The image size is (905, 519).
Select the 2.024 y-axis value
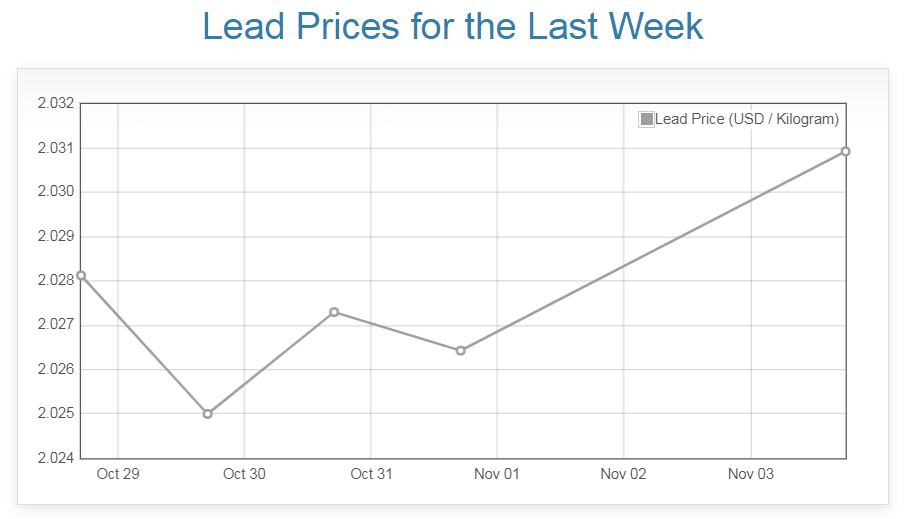56,458
